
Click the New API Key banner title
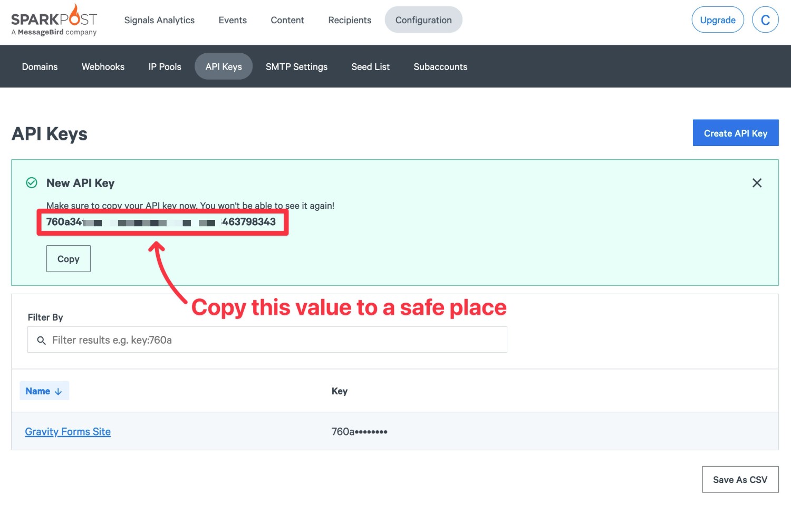80,183
